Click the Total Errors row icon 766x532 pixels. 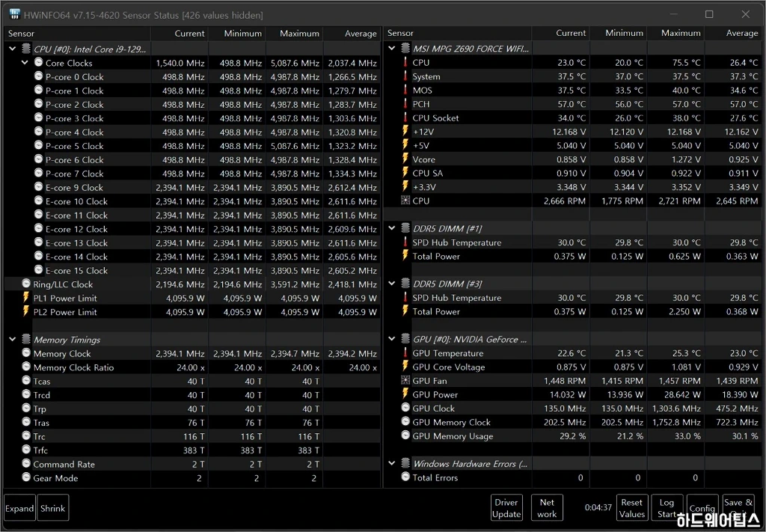tap(405, 477)
